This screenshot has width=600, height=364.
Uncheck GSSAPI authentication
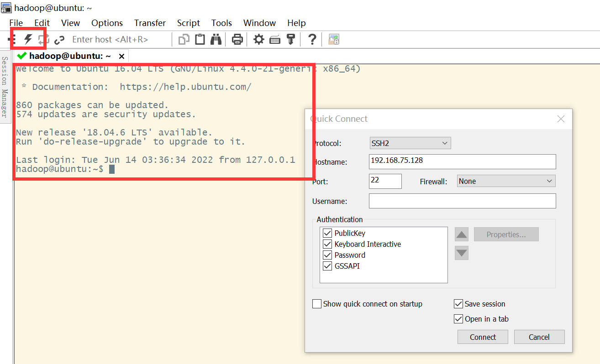click(x=327, y=266)
